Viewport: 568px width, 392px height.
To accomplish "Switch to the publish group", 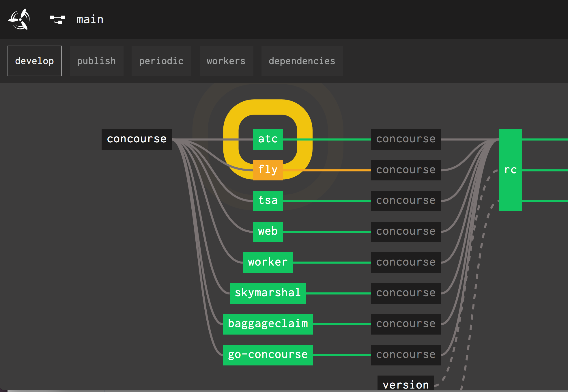I will pyautogui.click(x=96, y=61).
